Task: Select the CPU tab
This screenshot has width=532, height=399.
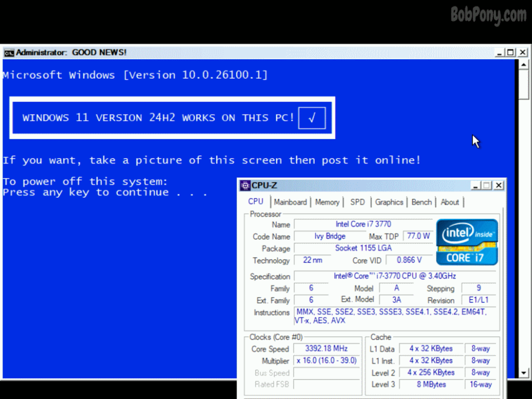Action: [x=255, y=201]
